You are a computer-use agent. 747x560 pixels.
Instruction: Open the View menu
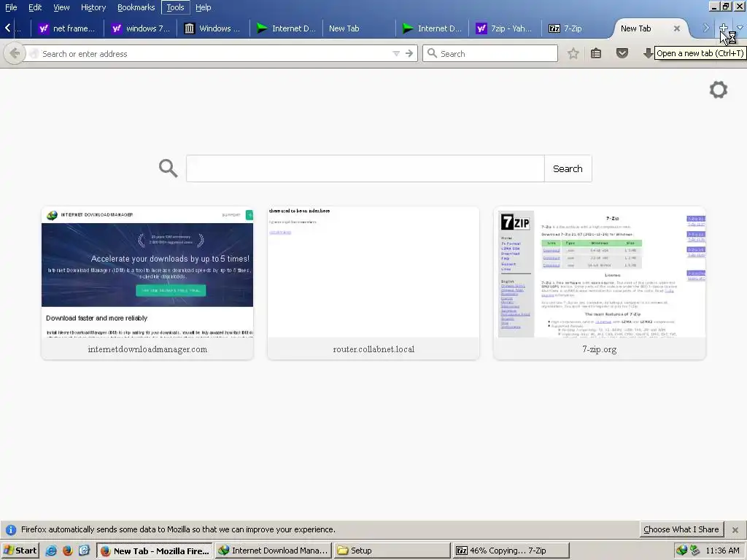click(x=61, y=7)
